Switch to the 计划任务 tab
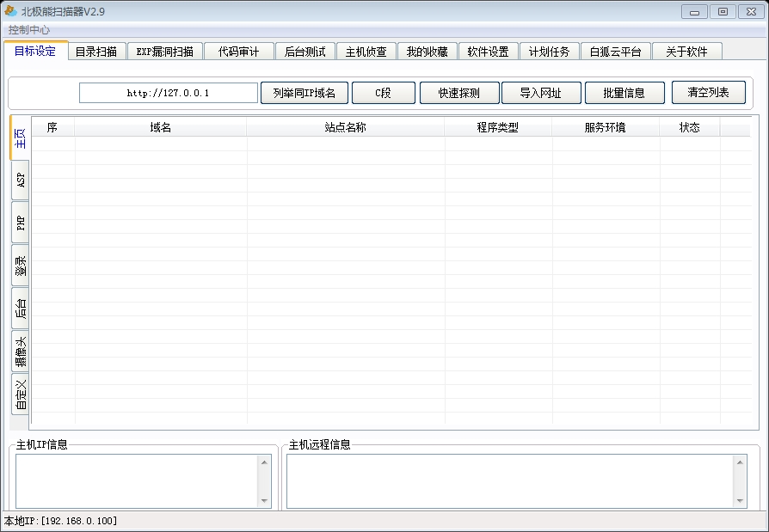Image resolution: width=769 pixels, height=532 pixels. [550, 52]
